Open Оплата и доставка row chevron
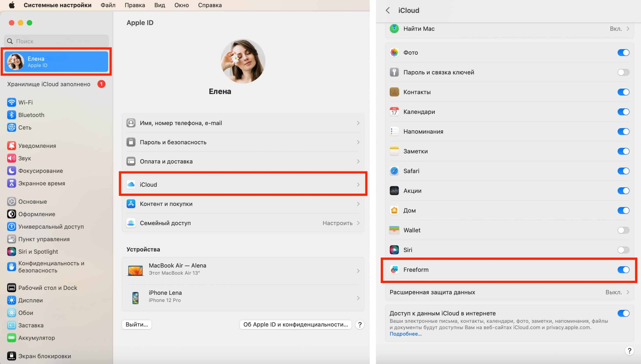This screenshot has width=641, height=364. pyautogui.click(x=358, y=161)
